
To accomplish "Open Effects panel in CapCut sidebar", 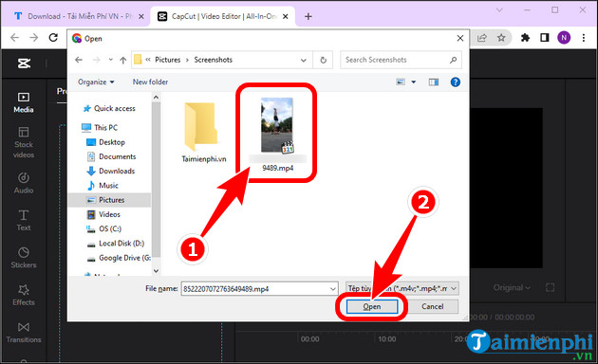I will [24, 295].
